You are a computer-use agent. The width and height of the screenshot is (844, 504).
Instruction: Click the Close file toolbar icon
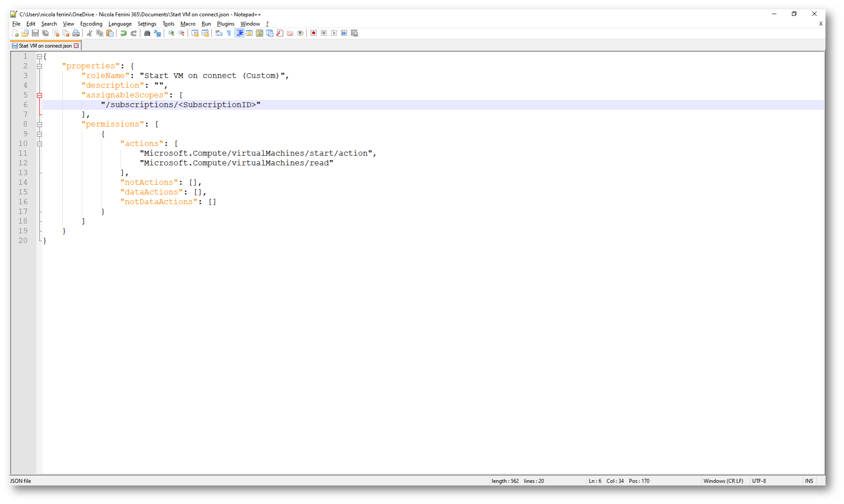click(56, 34)
